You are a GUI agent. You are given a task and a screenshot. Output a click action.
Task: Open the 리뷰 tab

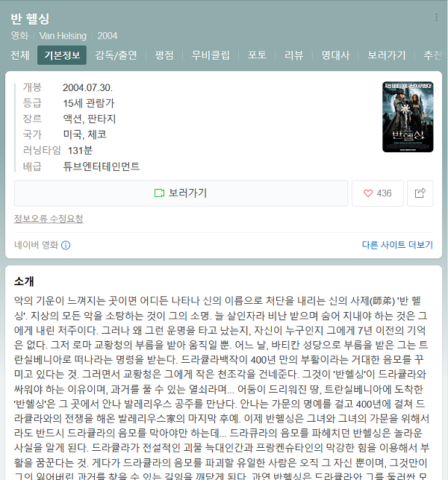click(293, 55)
